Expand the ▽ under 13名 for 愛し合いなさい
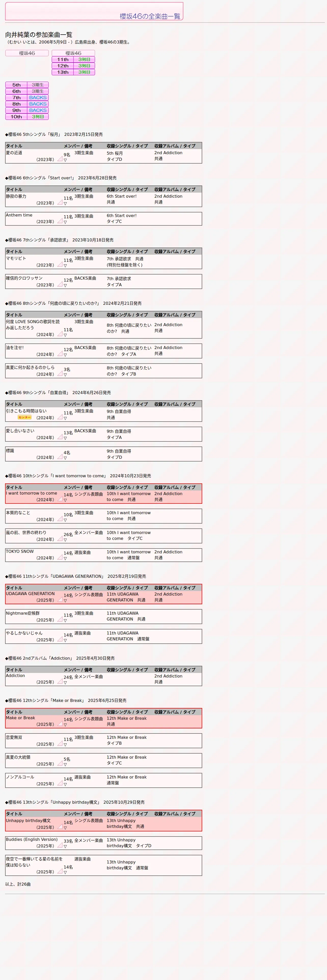 pyautogui.click(x=65, y=438)
